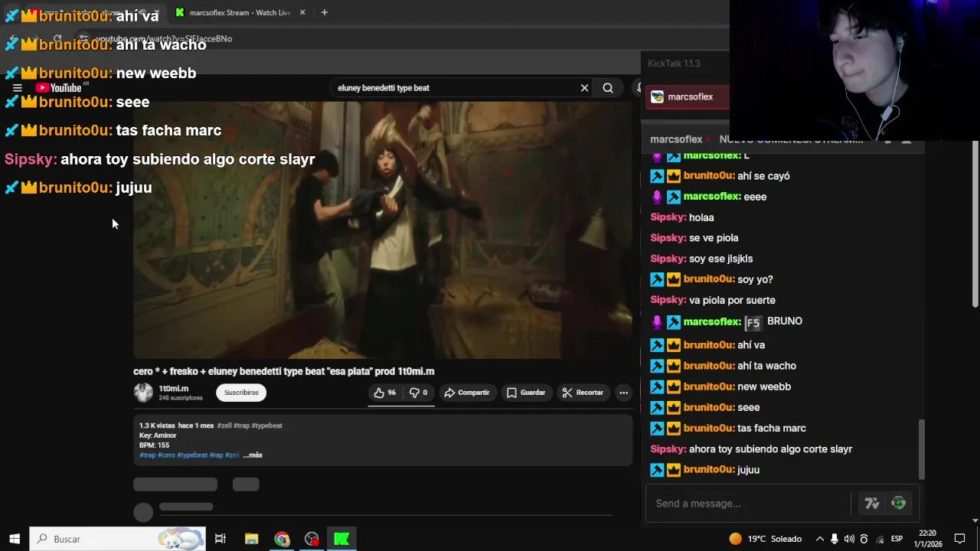Save the video using Guardar
This screenshot has height=551, width=980.
(x=526, y=393)
